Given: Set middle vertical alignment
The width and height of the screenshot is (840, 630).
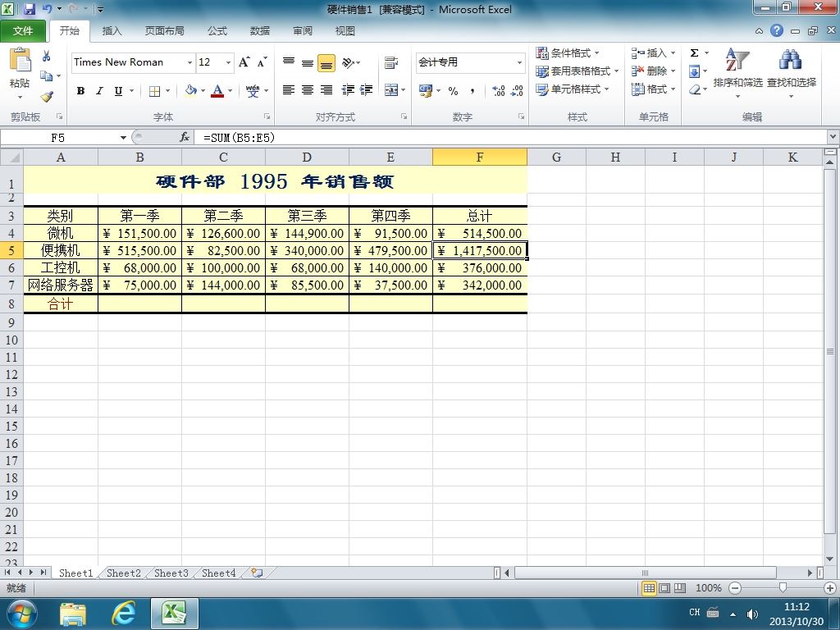Looking at the screenshot, I should point(308,62).
